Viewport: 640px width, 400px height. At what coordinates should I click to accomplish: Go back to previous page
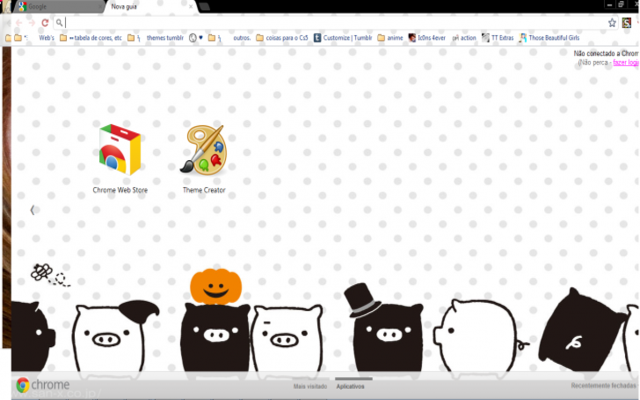(x=19, y=23)
